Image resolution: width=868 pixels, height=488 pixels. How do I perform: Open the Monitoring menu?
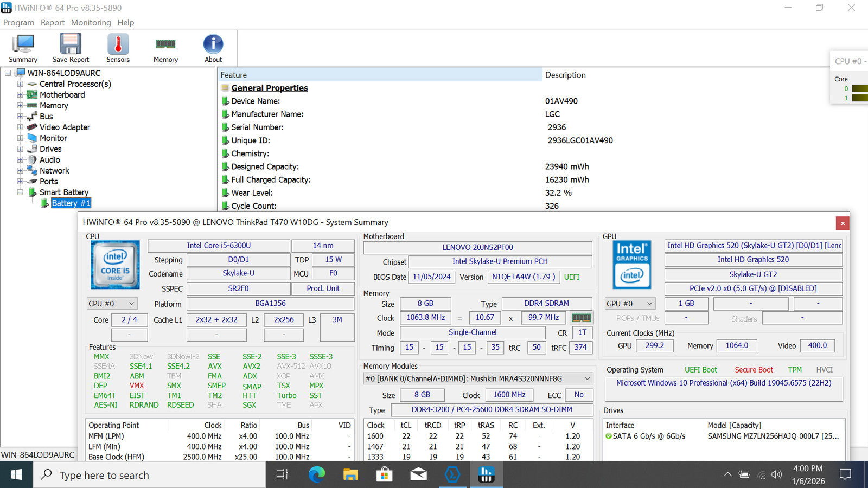click(91, 23)
